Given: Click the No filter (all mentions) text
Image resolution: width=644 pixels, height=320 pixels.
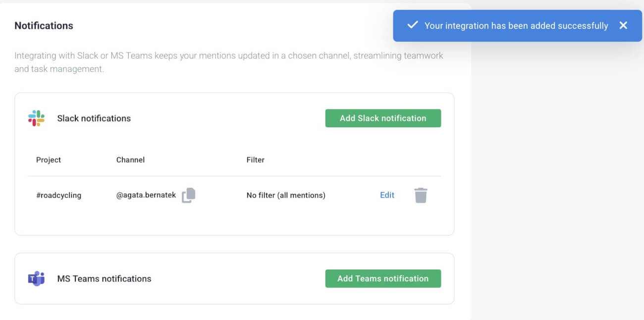Looking at the screenshot, I should coord(286,195).
